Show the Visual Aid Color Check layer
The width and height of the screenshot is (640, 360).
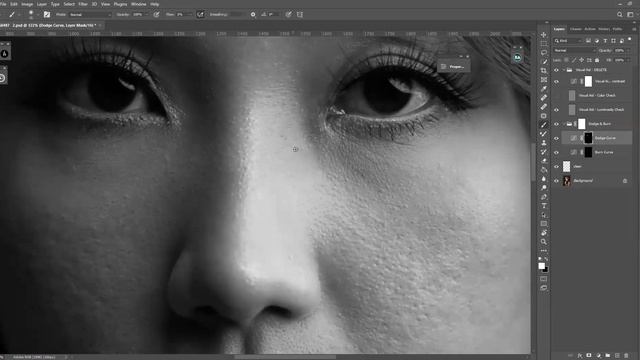[x=556, y=96]
